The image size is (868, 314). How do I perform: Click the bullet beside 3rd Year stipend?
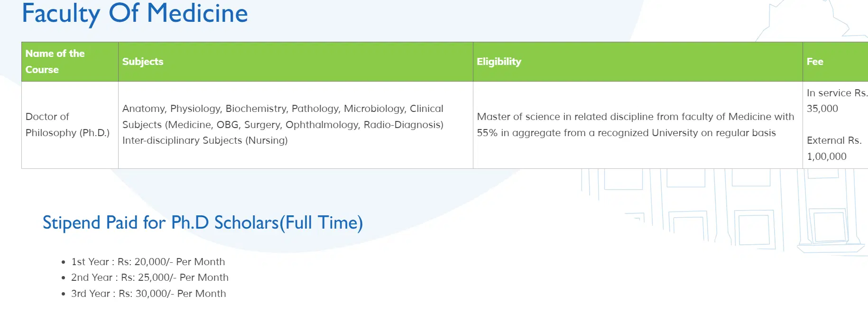coord(64,294)
